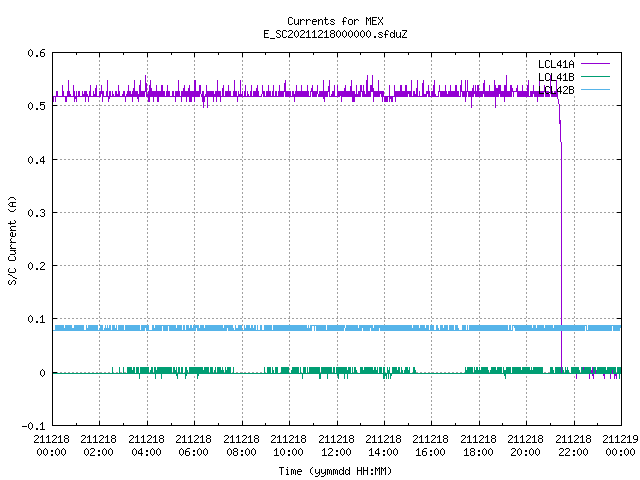Click the x-axis tick 211218 14:00

click(384, 445)
